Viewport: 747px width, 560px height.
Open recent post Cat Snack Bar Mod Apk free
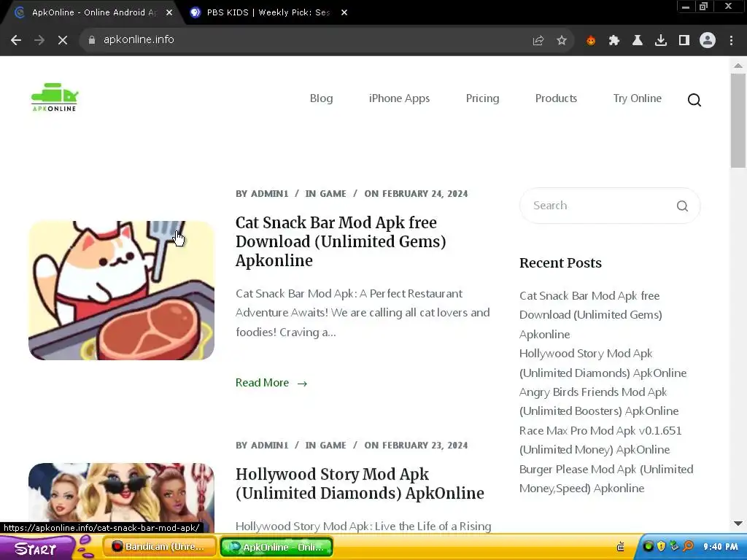(591, 315)
